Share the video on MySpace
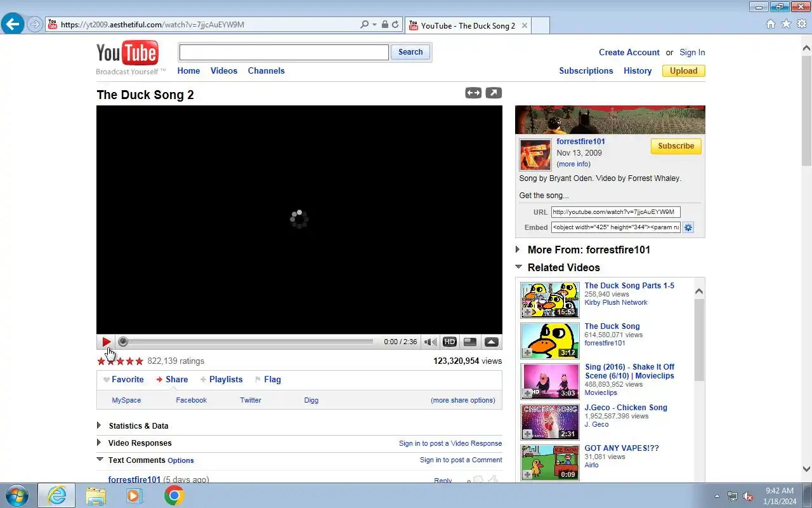Screen dimensions: 812x508 (x=126, y=400)
